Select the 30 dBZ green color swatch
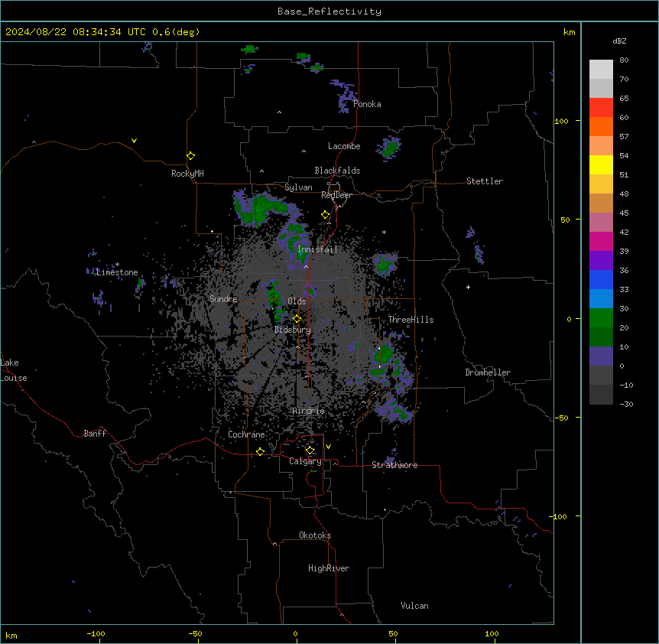 601,318
